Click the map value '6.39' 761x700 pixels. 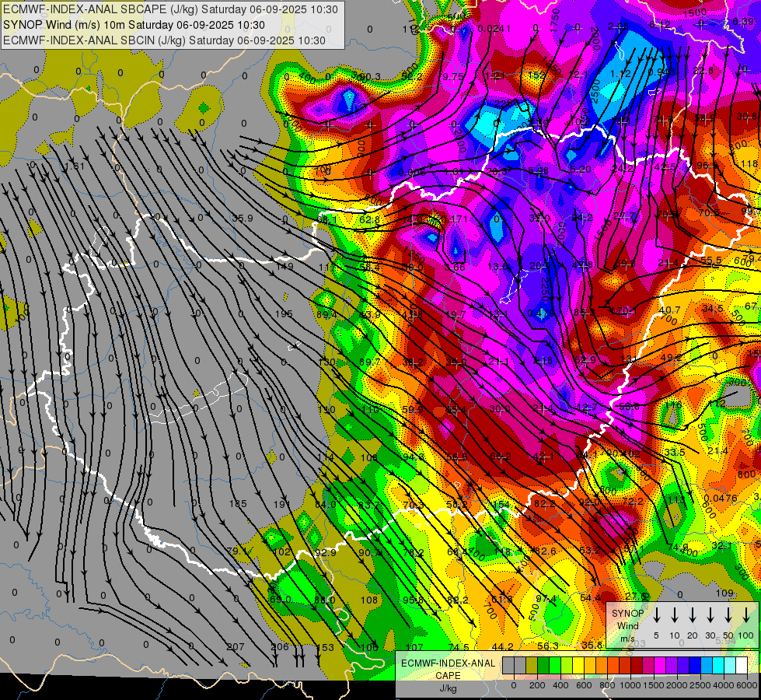tap(743, 21)
